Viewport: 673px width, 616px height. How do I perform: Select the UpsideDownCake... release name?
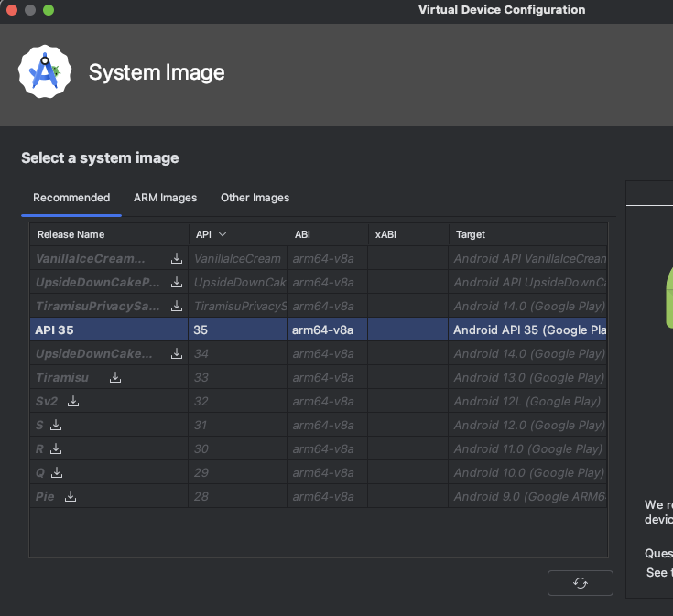click(93, 354)
